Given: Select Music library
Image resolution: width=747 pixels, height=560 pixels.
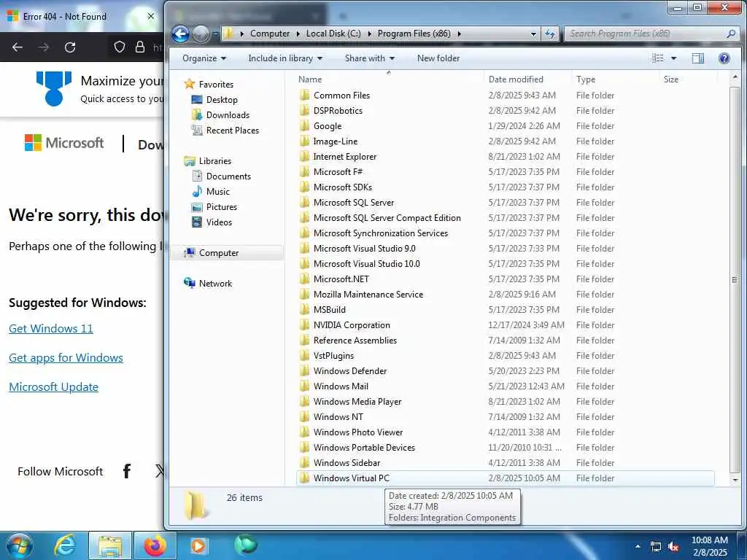Looking at the screenshot, I should [x=217, y=192].
